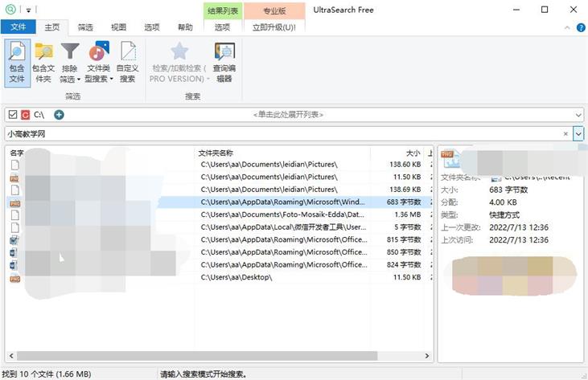Expand the drive list dropdown arrow
Viewport: 588px width, 380px height.
click(578, 115)
